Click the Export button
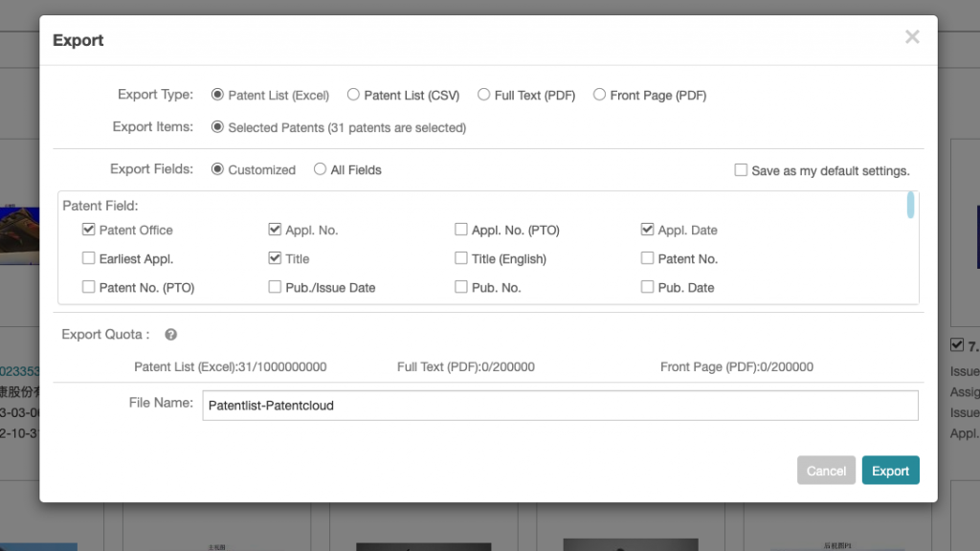 coord(890,471)
